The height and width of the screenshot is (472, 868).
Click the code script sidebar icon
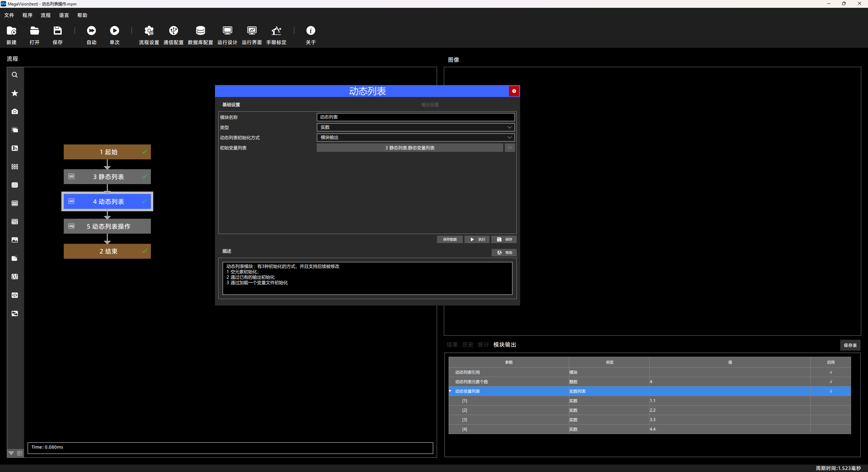pyautogui.click(x=15, y=295)
